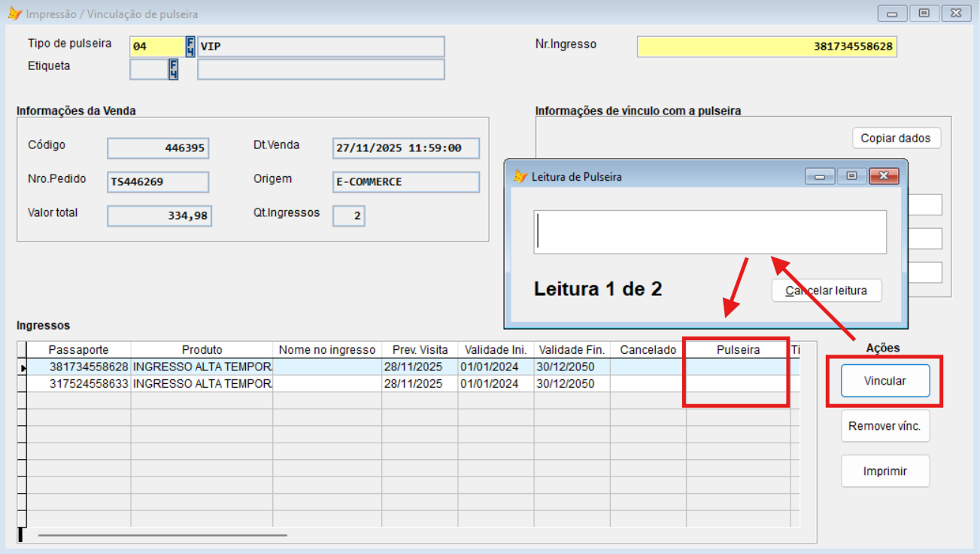Click the row selector arrow of the first ingresso

coord(23,367)
